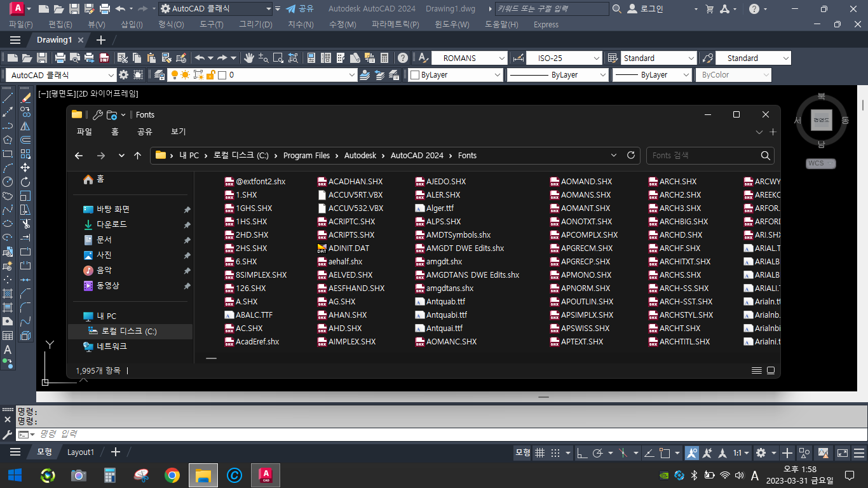Select the Erase tool in modify toolbar
The image size is (868, 488).
[x=25, y=98]
